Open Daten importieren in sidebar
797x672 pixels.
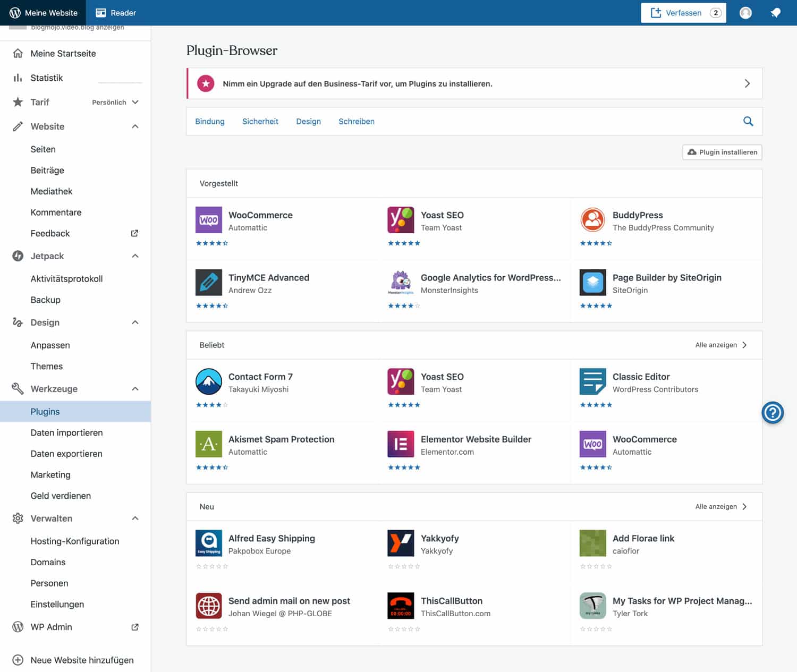(66, 433)
